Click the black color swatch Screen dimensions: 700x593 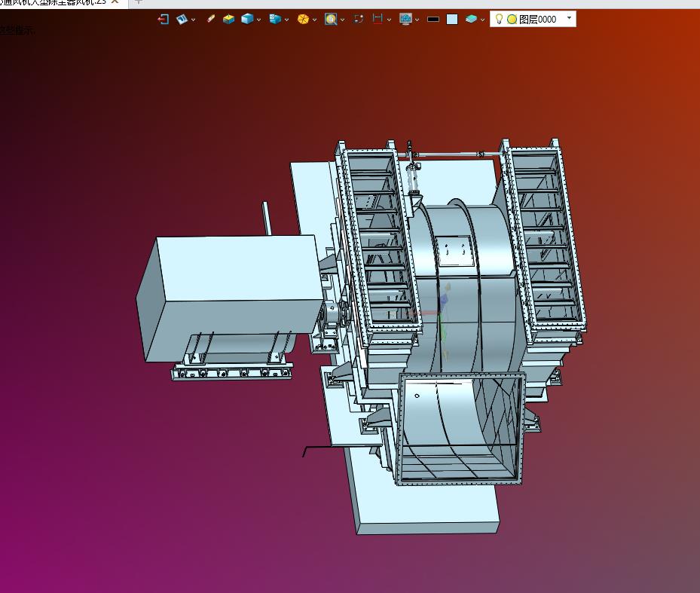433,19
